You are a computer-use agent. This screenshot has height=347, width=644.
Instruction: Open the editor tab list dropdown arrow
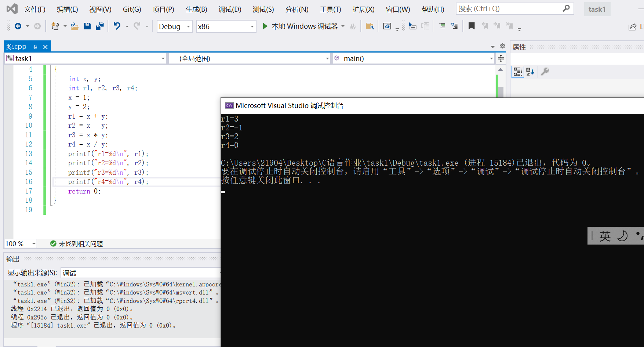(493, 47)
